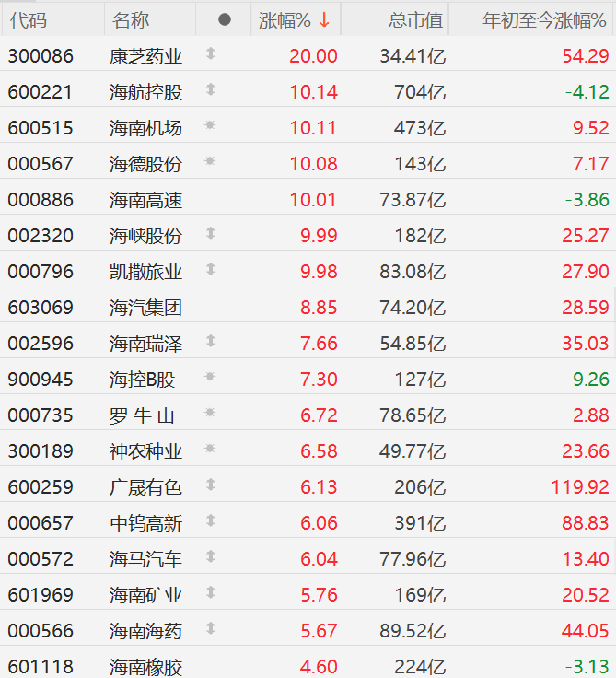Select stock name 海南机场

coord(146,128)
